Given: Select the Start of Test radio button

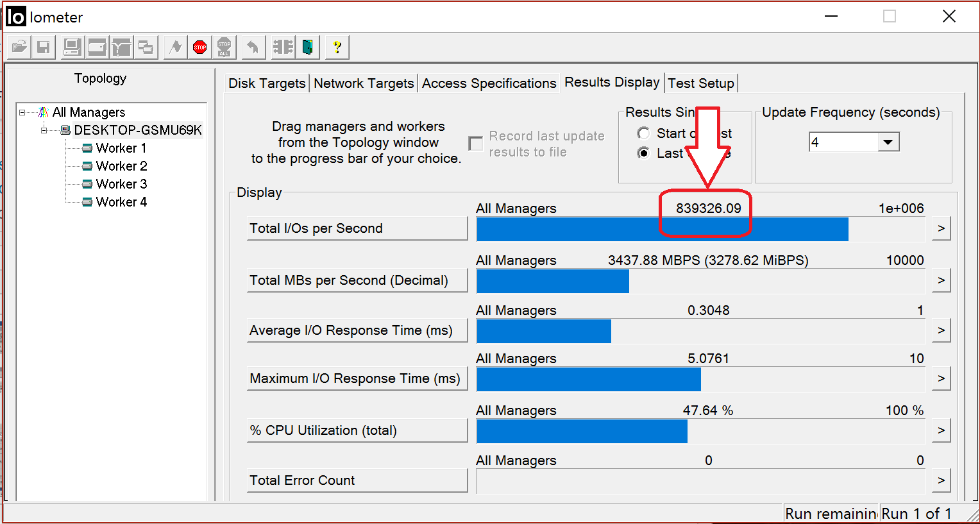Looking at the screenshot, I should coord(643,133).
